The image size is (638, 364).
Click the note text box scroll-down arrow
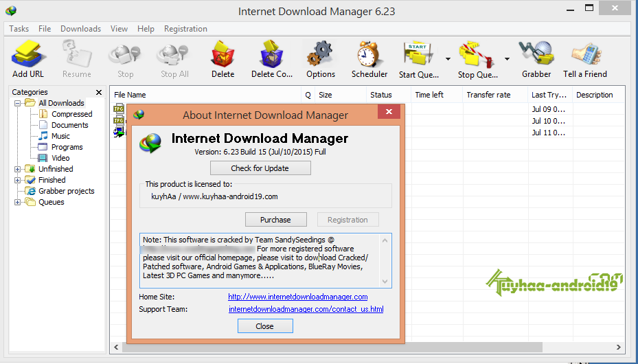[385, 282]
